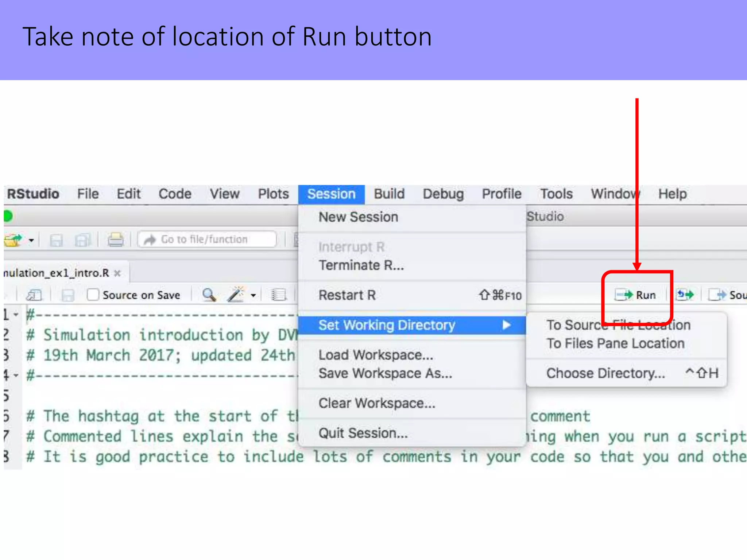
Task: Click the Run button in editor toolbar
Action: (635, 295)
